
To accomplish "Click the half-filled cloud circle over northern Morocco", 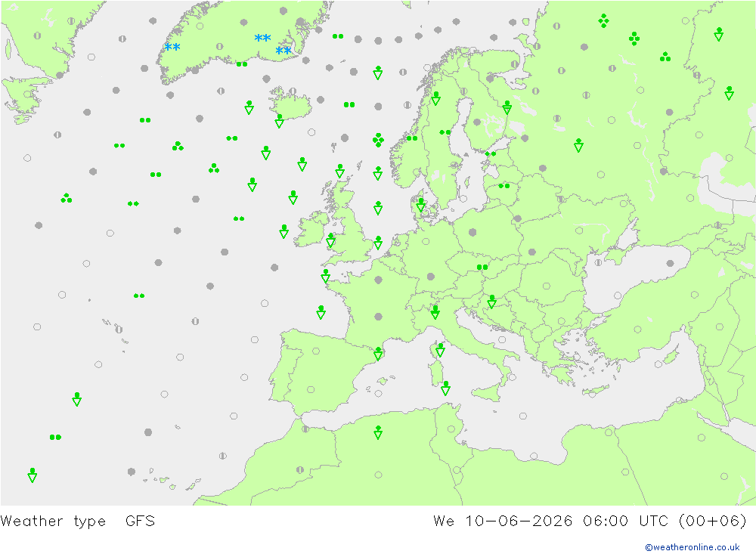I will click(305, 429).
